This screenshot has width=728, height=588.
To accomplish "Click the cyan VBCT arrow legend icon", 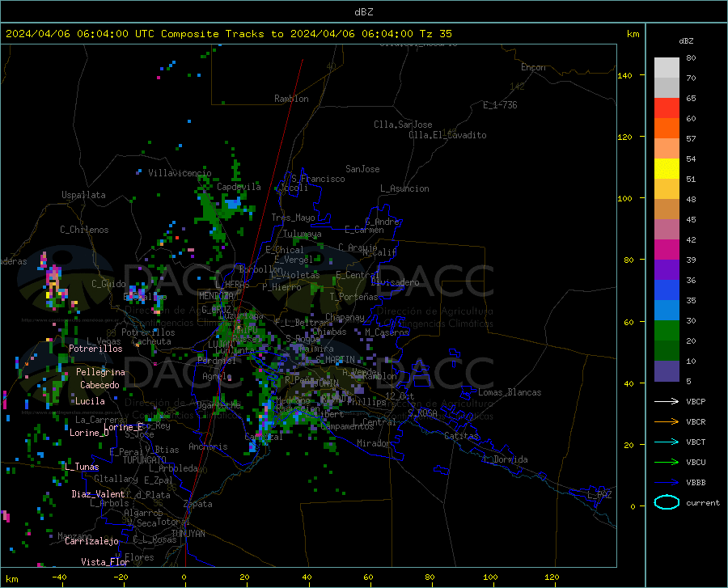I will click(667, 442).
